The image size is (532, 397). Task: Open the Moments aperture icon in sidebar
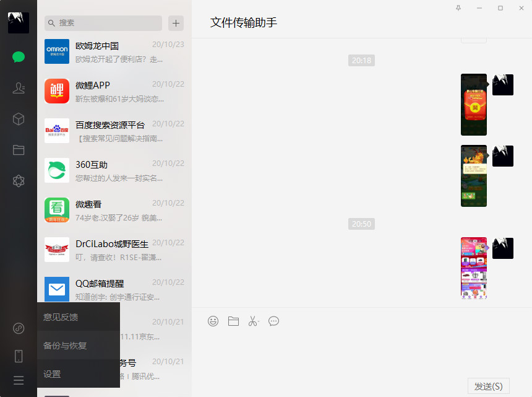[x=19, y=181]
